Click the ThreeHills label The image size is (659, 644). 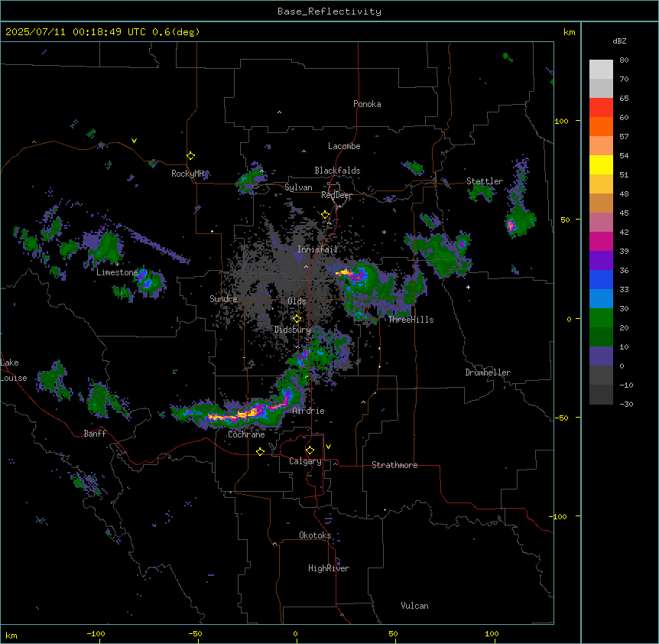[x=411, y=320]
